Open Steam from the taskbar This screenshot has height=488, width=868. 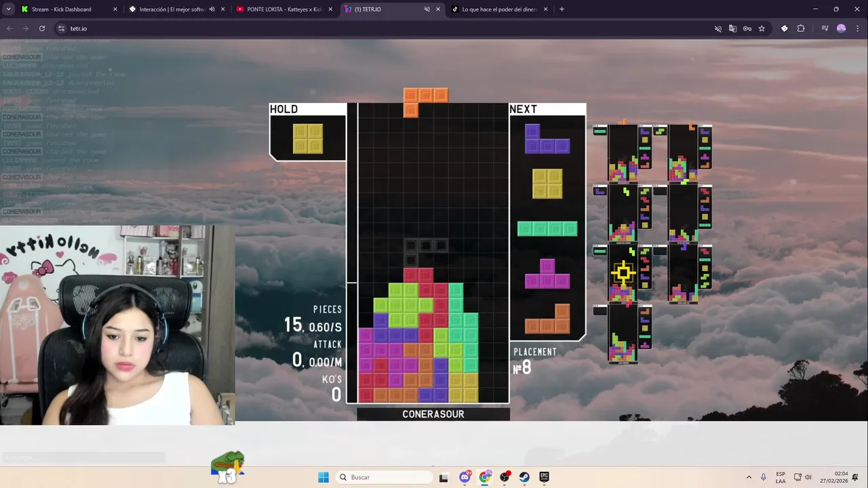click(524, 477)
